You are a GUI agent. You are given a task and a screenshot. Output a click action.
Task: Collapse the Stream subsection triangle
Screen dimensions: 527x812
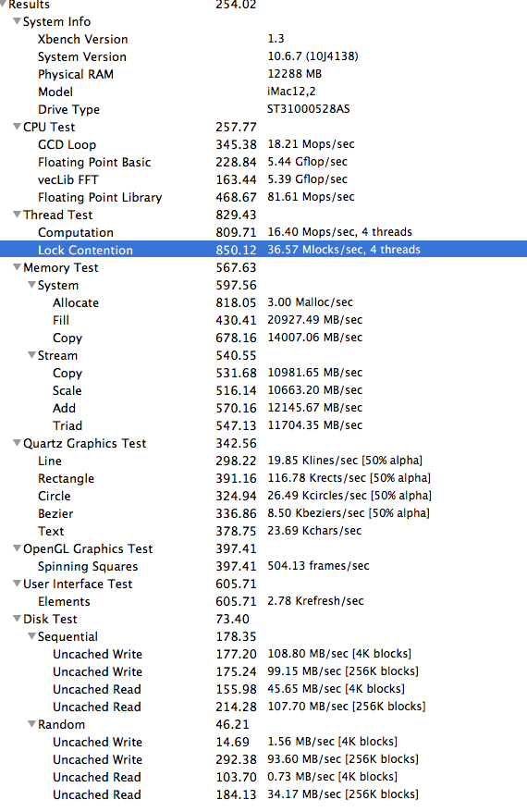point(32,356)
